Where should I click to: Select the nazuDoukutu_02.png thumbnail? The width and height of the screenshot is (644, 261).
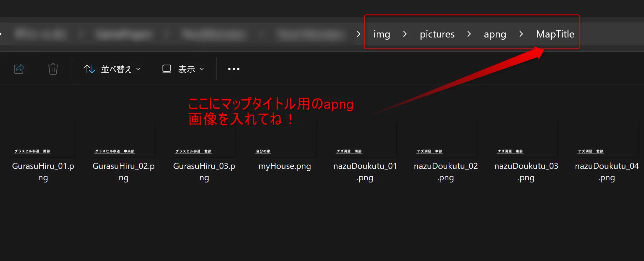point(446,139)
